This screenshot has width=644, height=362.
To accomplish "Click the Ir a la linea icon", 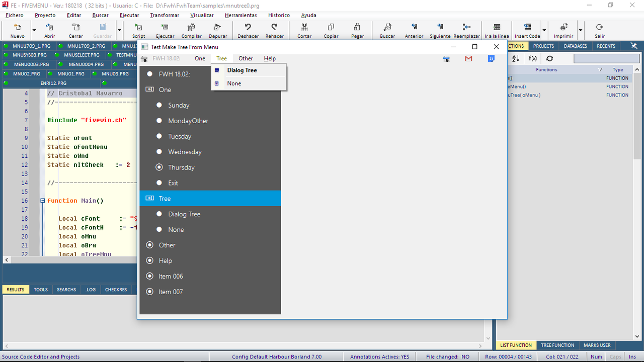I will tap(497, 27).
